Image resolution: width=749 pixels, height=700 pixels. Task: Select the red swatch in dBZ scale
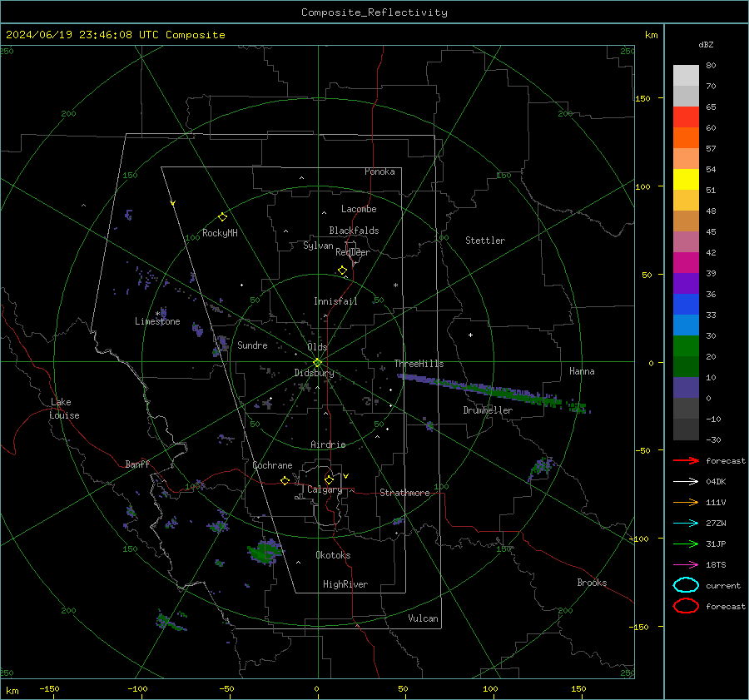686,117
